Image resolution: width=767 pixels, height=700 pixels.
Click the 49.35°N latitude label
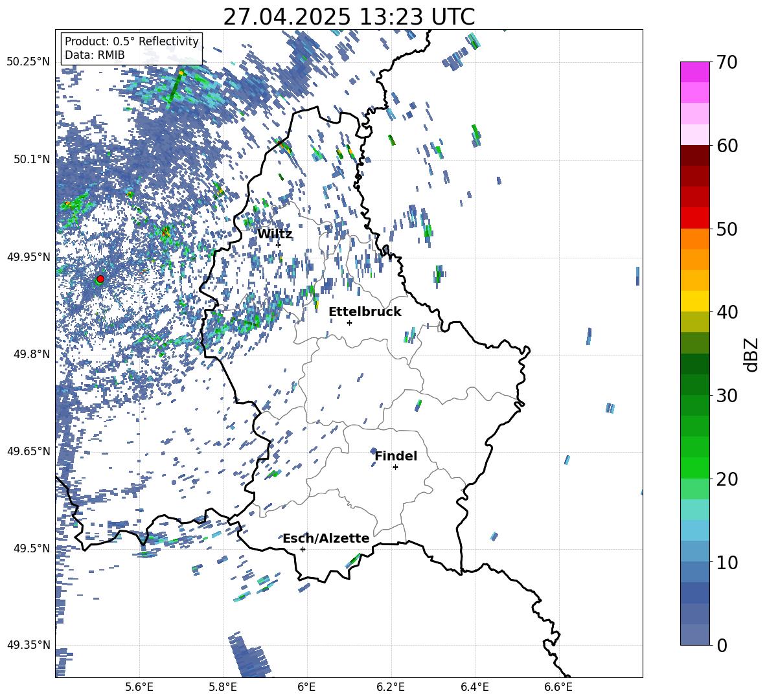click(29, 645)
